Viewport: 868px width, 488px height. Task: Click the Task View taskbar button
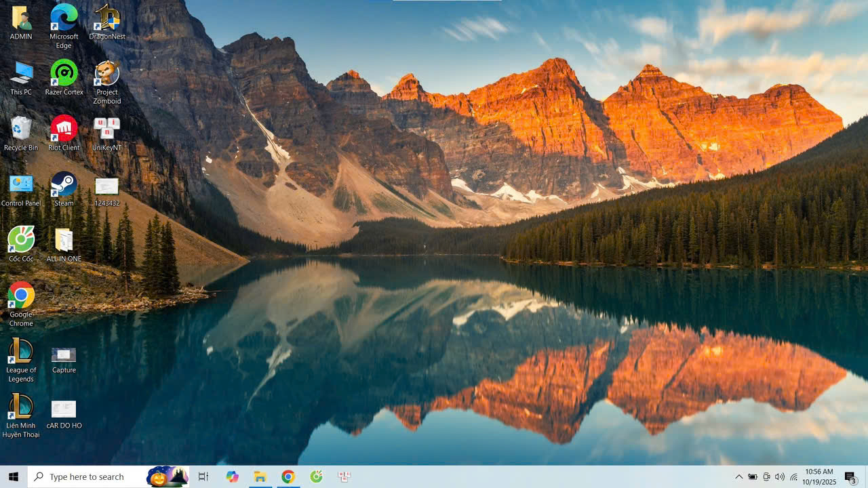click(x=203, y=477)
